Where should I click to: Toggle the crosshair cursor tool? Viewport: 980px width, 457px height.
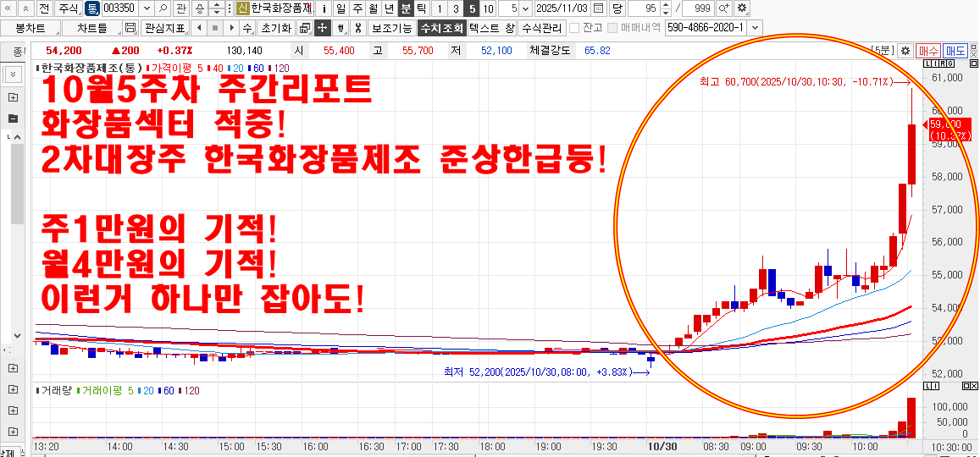click(323, 27)
